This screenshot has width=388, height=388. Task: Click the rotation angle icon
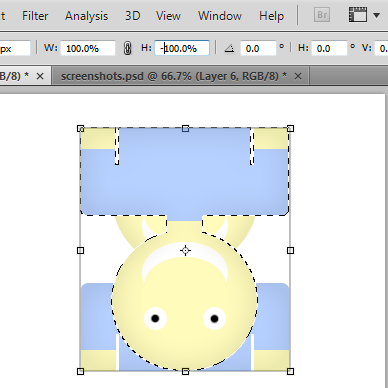point(229,49)
